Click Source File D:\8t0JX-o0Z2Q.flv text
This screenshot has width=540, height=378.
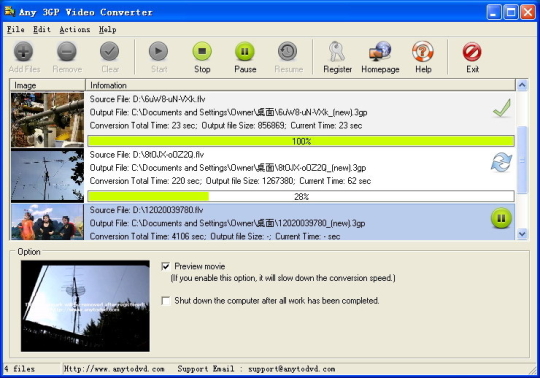pos(147,155)
